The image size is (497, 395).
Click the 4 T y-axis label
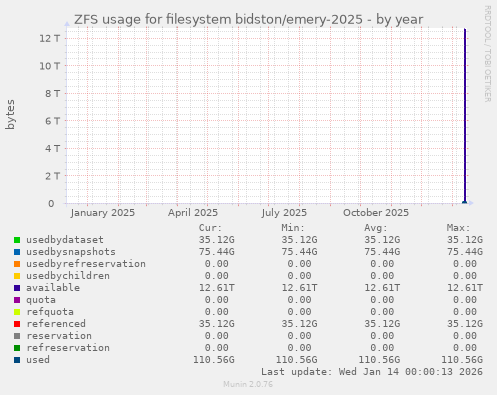[53, 148]
